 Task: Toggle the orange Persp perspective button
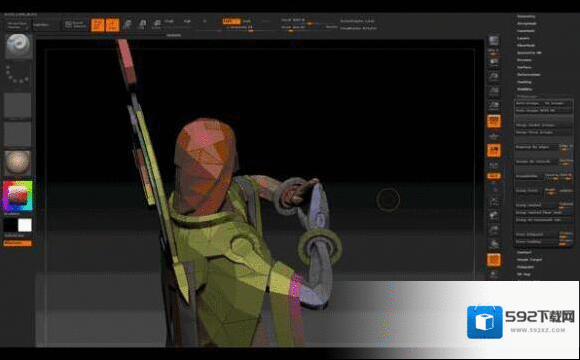(494, 121)
